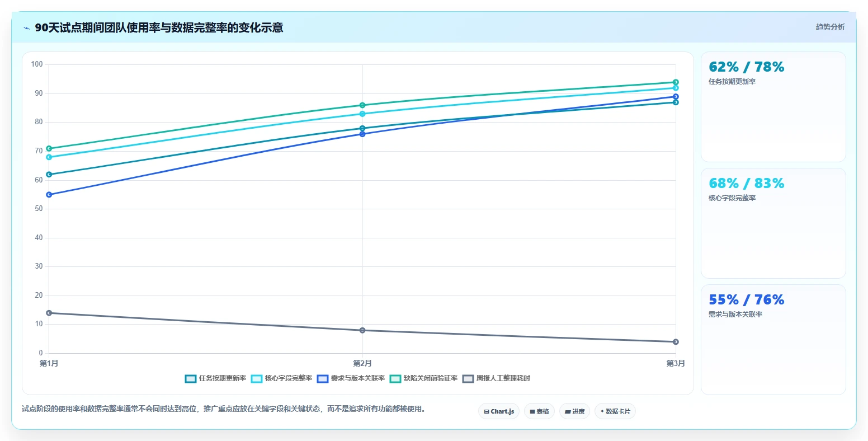Click the 第2月 point at 76 on blue line
Image resolution: width=868 pixels, height=441 pixels.
coord(362,134)
